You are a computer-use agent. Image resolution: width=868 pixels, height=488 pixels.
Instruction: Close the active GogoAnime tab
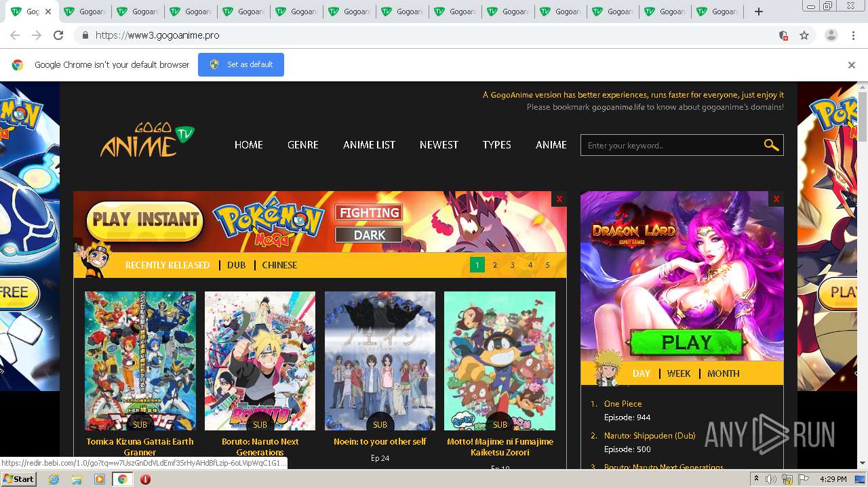click(x=48, y=12)
